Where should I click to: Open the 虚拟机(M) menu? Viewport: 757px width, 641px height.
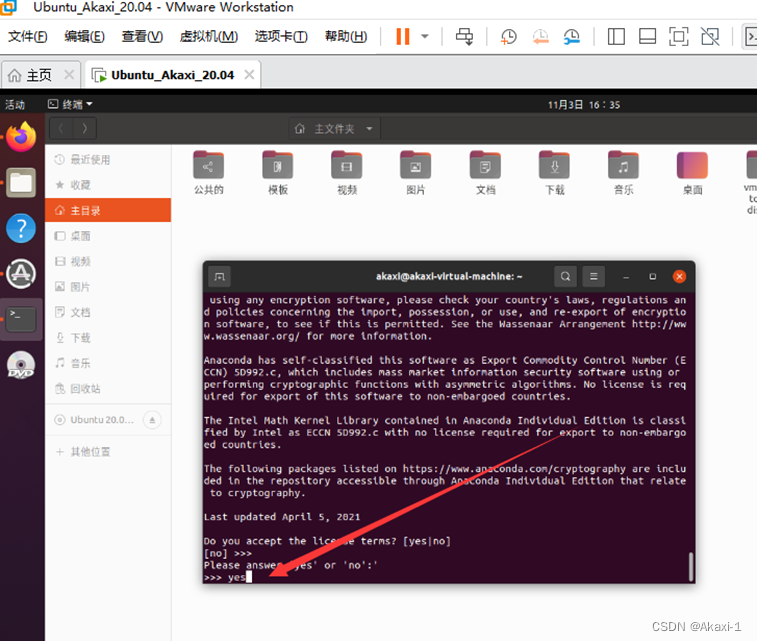click(209, 36)
